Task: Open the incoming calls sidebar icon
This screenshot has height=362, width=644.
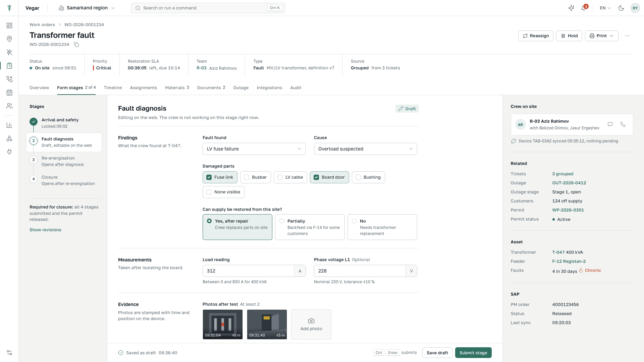Action: pyautogui.click(x=9, y=79)
